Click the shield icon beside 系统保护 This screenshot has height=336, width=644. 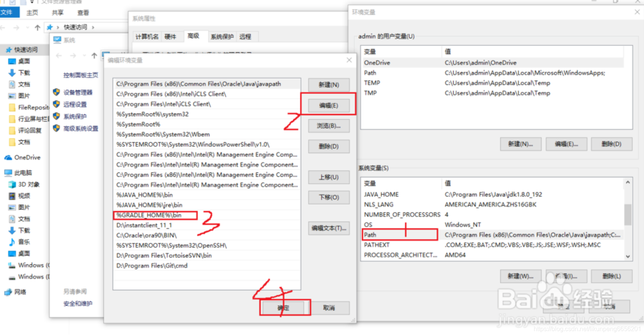[57, 116]
